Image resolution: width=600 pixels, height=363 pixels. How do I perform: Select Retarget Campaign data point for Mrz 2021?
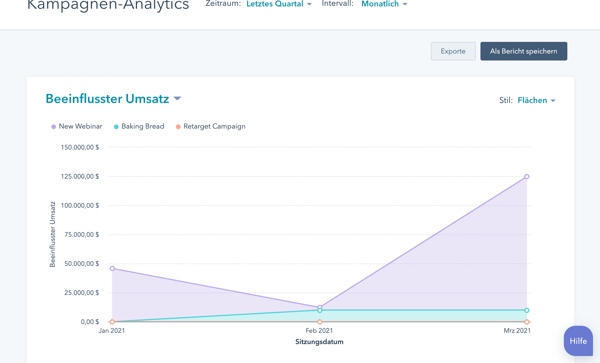[x=527, y=322]
